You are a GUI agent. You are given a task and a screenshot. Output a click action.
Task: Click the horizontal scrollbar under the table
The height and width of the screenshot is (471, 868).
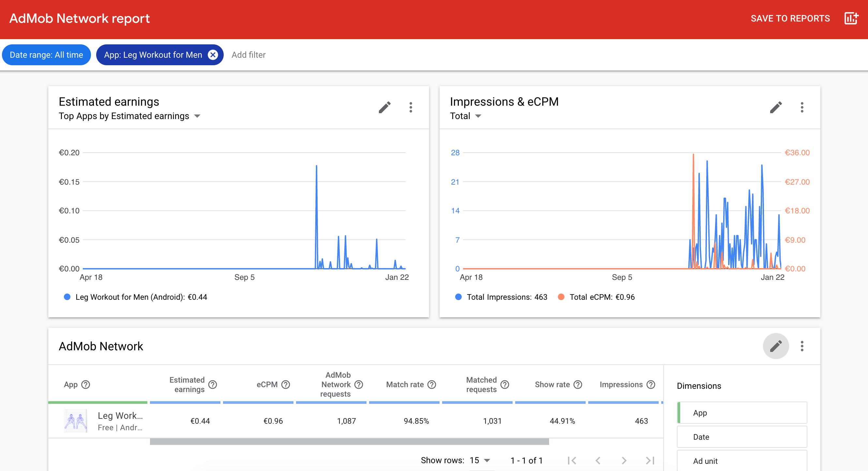[x=350, y=441]
